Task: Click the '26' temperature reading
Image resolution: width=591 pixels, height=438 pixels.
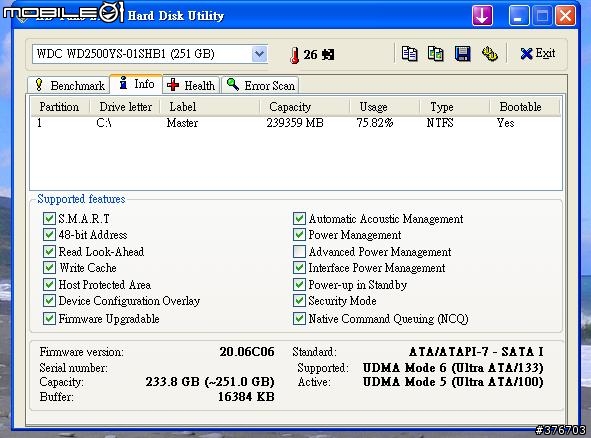Action: click(310, 55)
